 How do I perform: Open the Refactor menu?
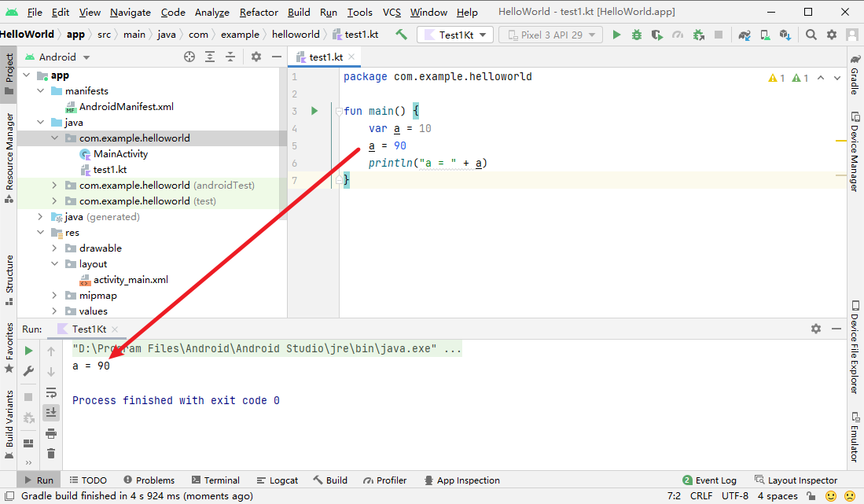tap(259, 12)
